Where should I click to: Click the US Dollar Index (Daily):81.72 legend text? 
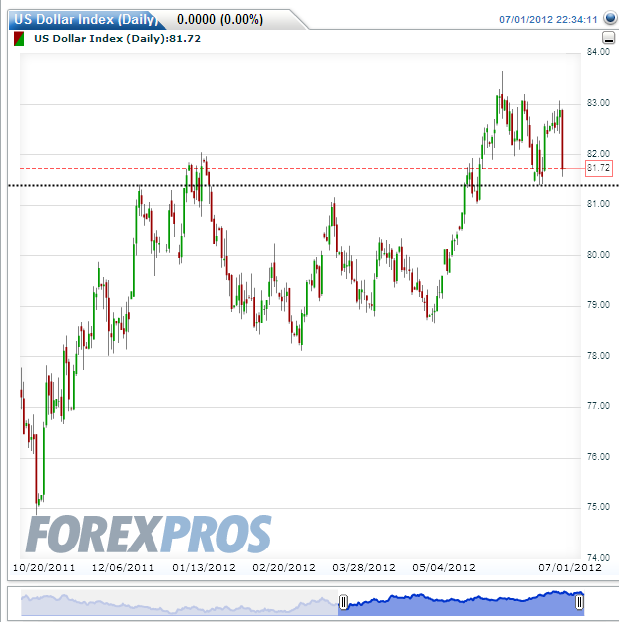pos(117,38)
